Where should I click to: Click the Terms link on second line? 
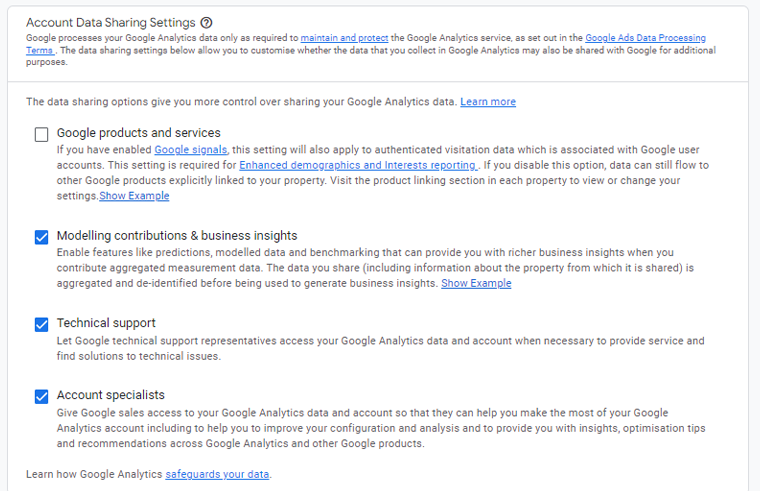(40, 50)
